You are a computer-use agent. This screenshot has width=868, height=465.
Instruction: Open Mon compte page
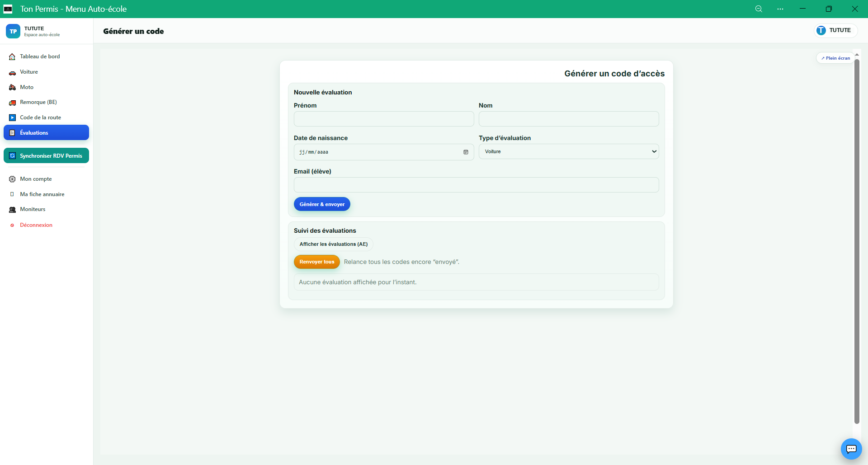(x=46, y=179)
